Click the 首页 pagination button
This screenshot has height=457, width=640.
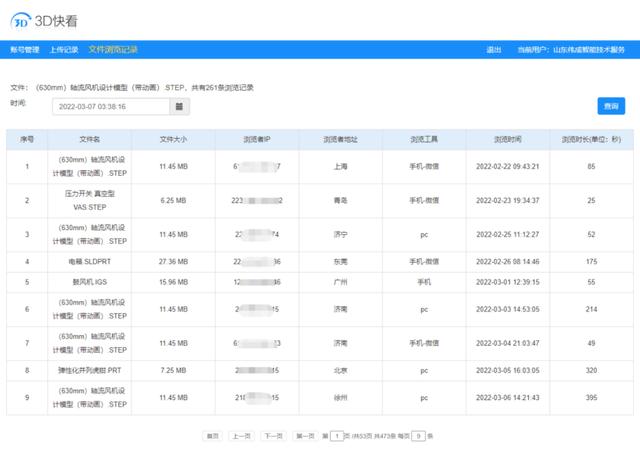212,436
